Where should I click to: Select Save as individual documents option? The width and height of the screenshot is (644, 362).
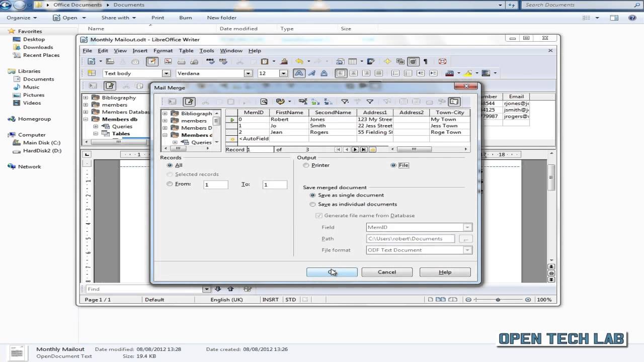pos(313,204)
